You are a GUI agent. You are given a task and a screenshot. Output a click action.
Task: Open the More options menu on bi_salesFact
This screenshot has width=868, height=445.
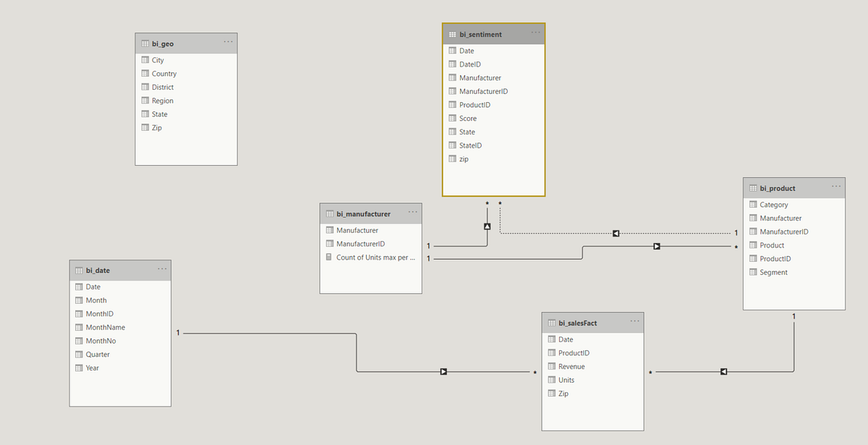(x=635, y=321)
